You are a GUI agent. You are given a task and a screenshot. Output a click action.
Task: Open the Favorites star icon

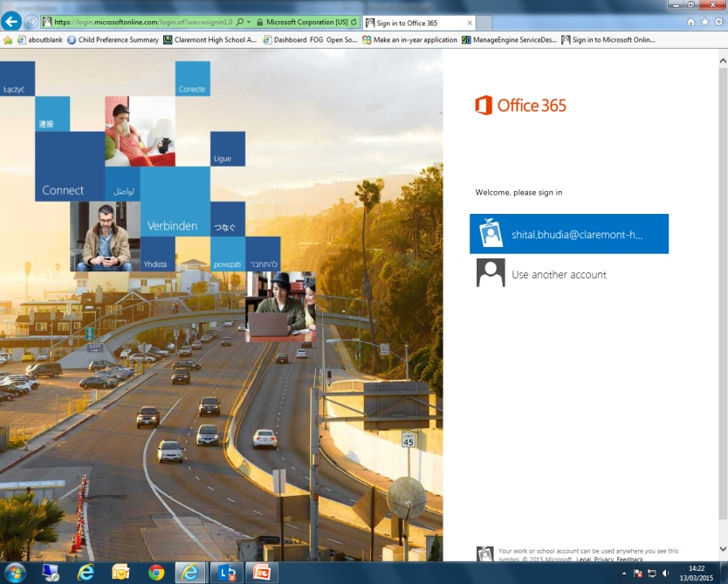point(704,22)
